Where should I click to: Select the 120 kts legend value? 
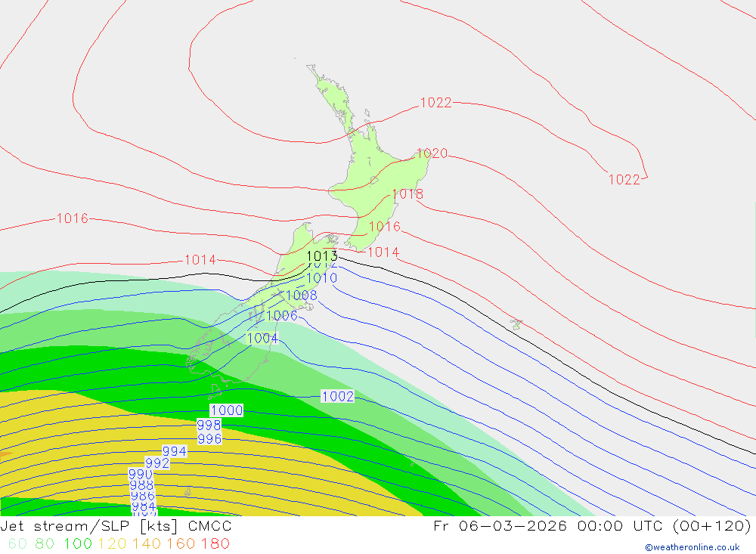[x=113, y=543]
